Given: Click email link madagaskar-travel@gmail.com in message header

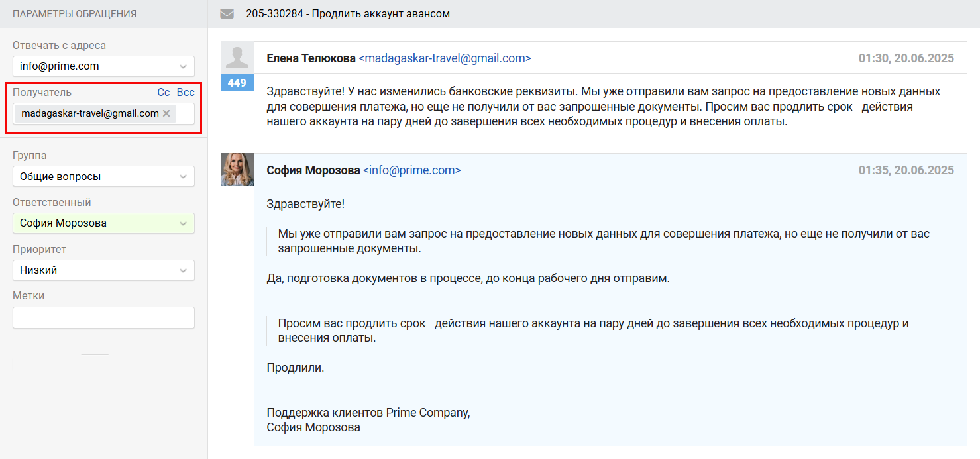Looking at the screenshot, I should [x=445, y=58].
